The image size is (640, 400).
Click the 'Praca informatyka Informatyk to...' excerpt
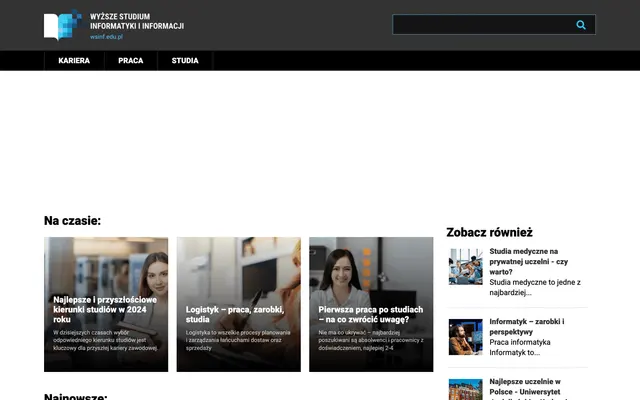click(520, 347)
